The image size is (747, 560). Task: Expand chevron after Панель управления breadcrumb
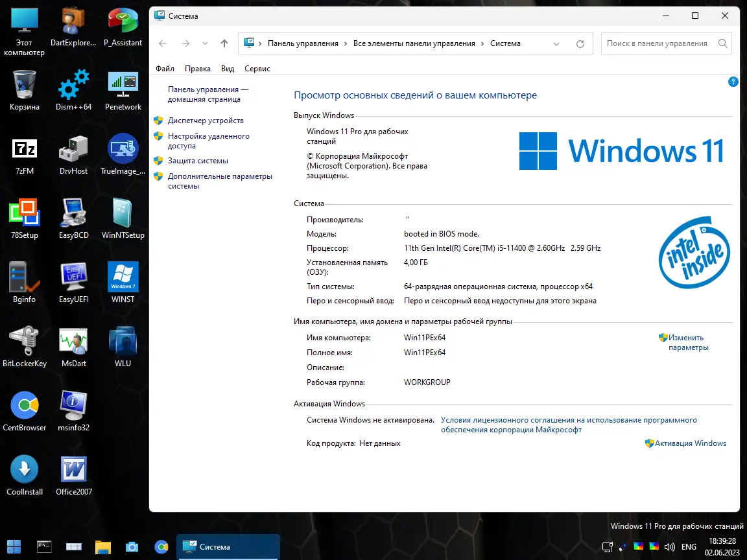click(346, 43)
